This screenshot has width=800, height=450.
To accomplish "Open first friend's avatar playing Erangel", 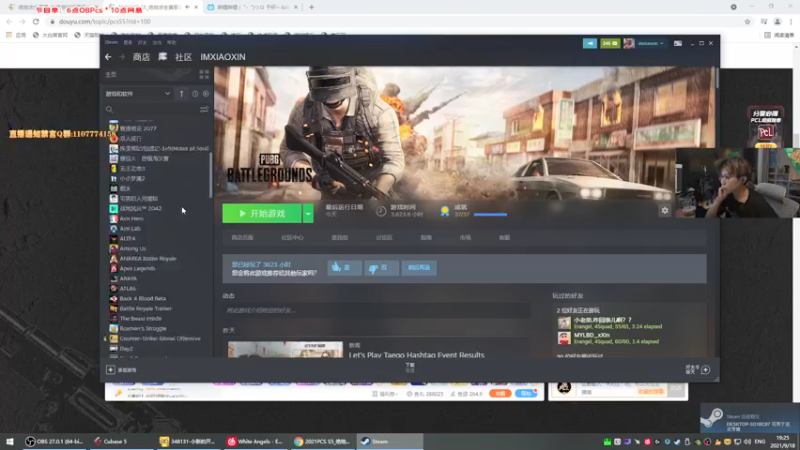I will 564,322.
